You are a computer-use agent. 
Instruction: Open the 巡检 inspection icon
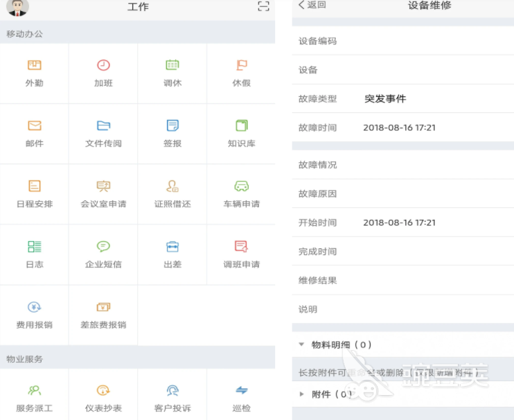pos(241,391)
